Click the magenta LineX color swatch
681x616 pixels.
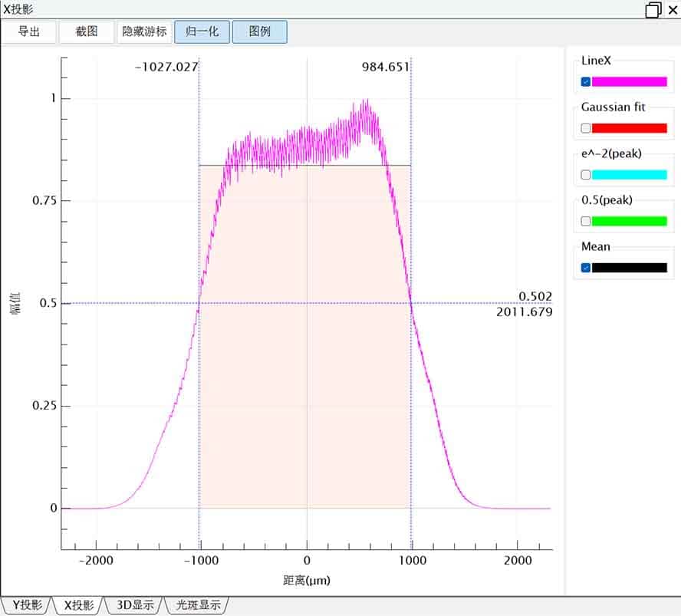pyautogui.click(x=629, y=82)
